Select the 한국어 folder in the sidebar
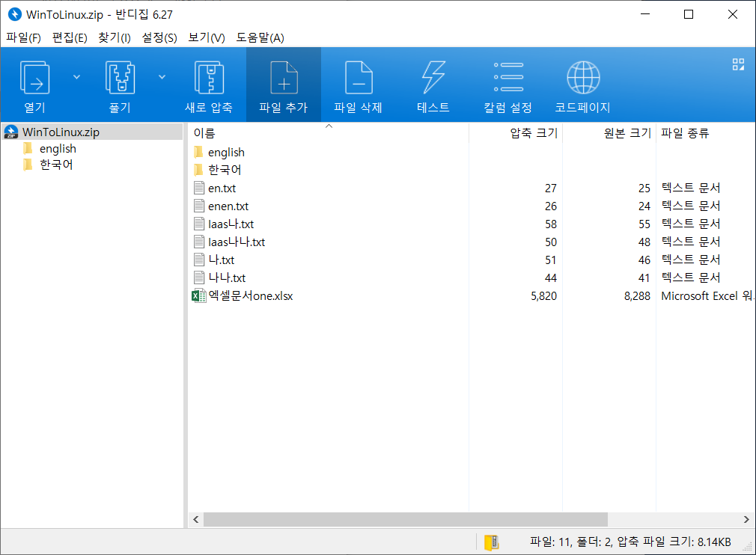 (53, 164)
